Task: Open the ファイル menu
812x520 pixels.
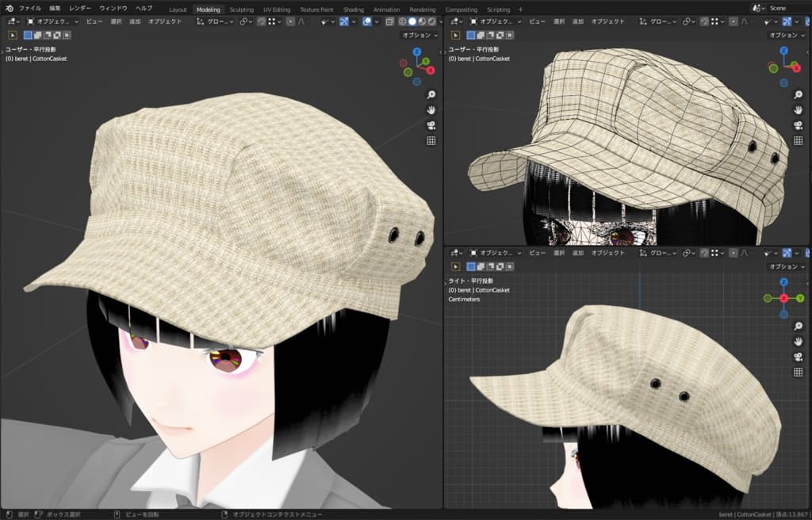Action: pos(30,8)
